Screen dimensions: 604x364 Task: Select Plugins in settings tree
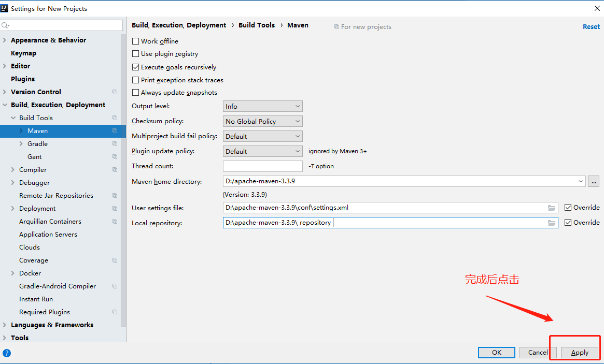23,79
